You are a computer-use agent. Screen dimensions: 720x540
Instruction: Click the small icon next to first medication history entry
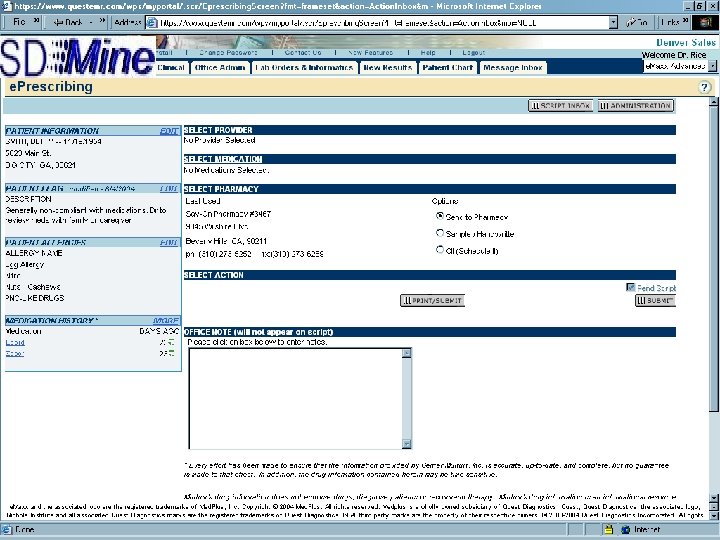(171, 342)
